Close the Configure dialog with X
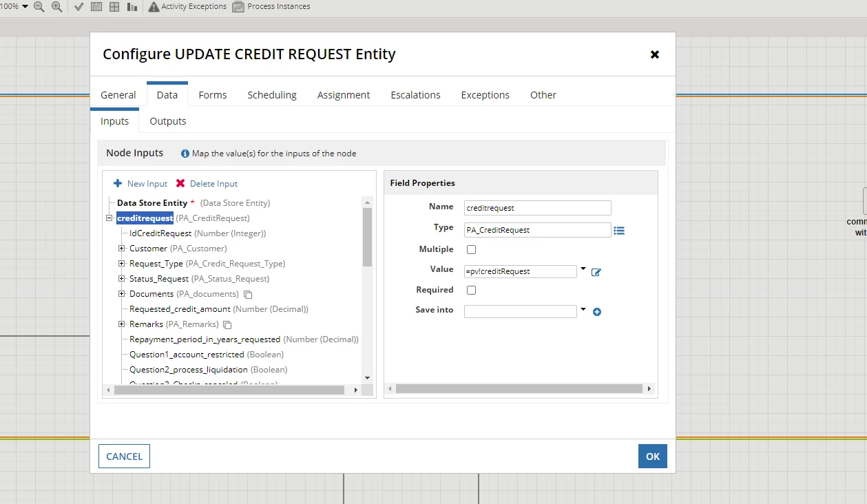867x504 pixels. pos(655,54)
